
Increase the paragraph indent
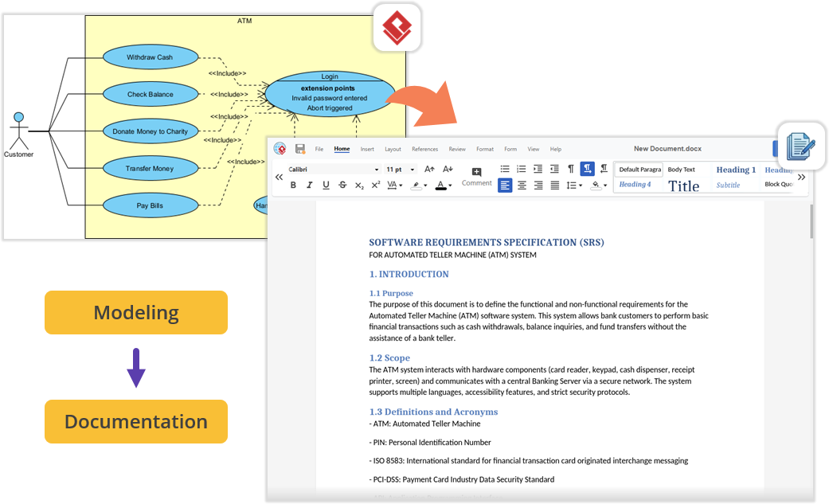538,169
